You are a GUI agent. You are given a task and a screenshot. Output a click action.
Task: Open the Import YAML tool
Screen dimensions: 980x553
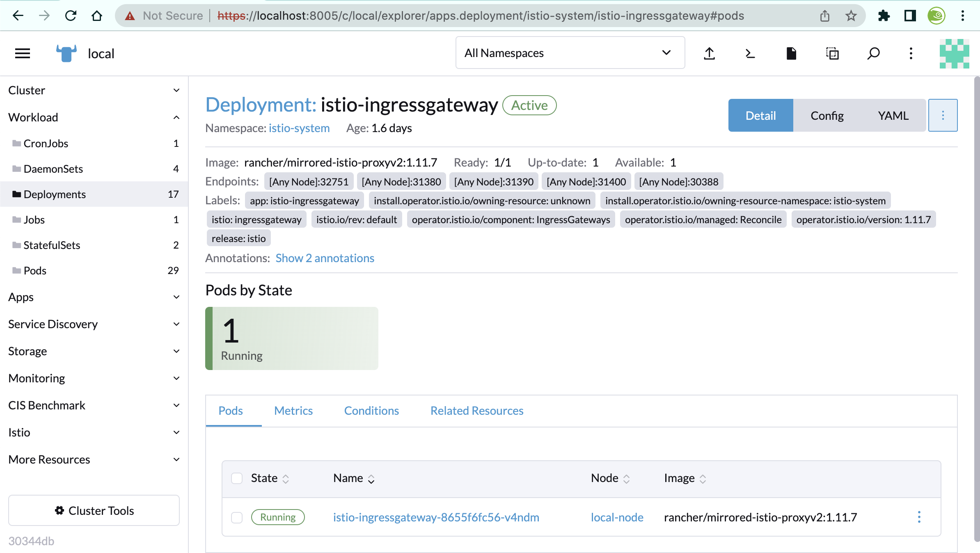[709, 53]
